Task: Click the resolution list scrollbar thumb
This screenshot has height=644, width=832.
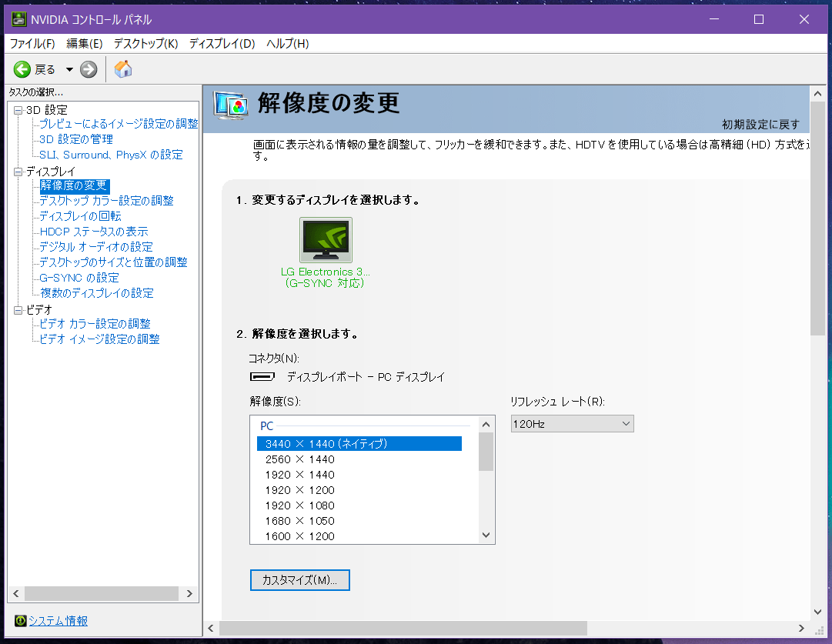Action: tap(486, 452)
